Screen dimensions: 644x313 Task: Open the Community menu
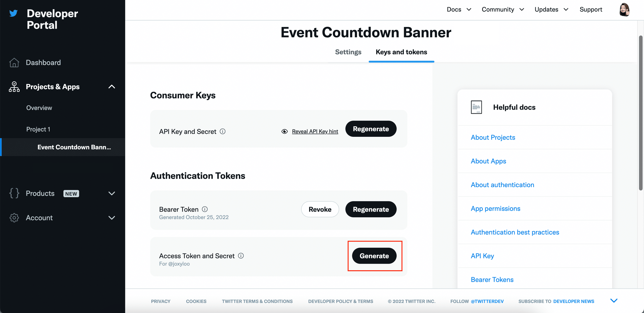click(x=502, y=9)
